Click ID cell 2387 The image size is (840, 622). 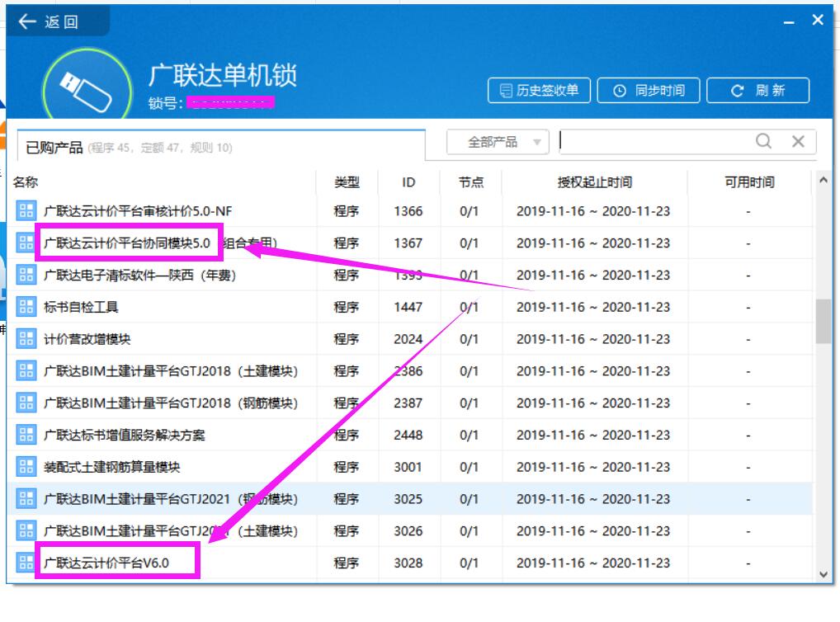[x=408, y=403]
